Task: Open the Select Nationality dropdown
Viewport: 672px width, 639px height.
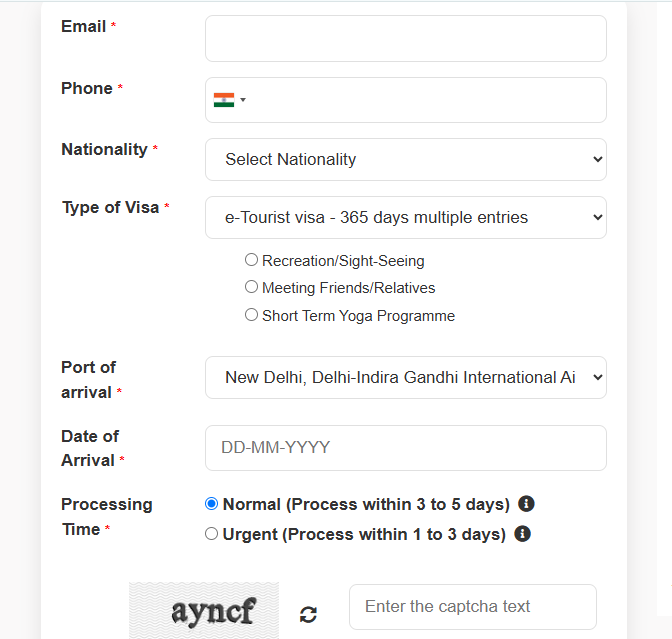Action: click(405, 159)
